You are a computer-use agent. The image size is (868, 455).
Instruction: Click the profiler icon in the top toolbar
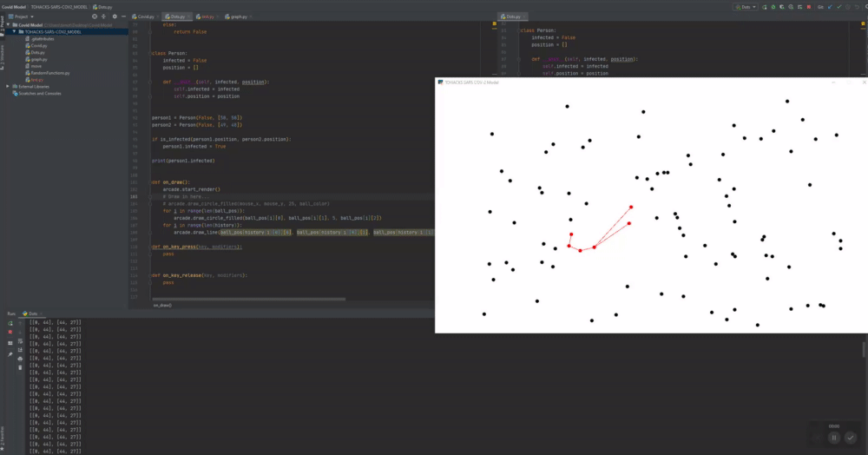(791, 7)
